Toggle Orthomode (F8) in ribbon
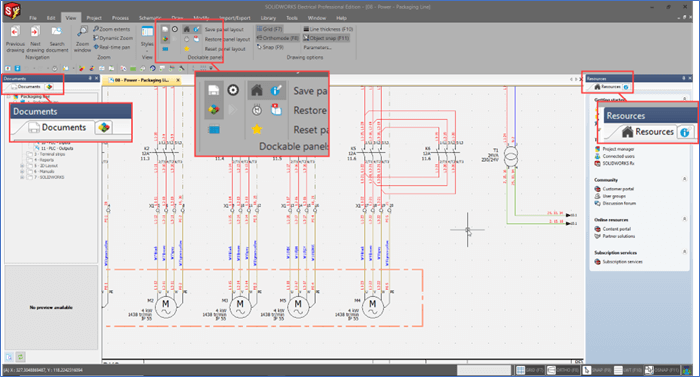Screen dimensions: 700x377 click(x=277, y=38)
